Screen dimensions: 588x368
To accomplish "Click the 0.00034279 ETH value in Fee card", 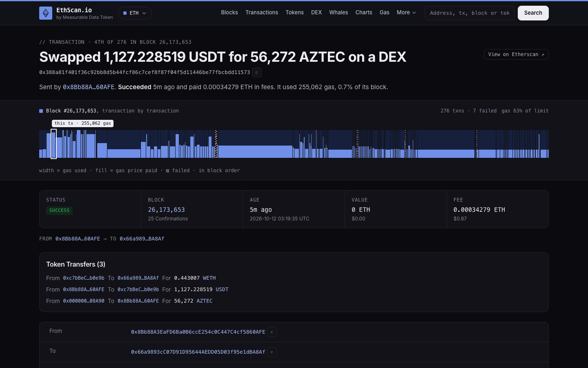I will click(479, 210).
